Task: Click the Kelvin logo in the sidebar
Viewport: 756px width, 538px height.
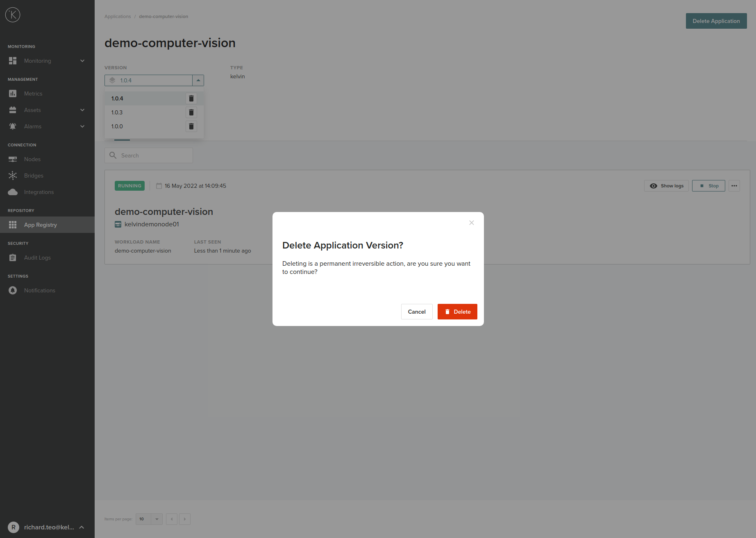Action: 13,15
